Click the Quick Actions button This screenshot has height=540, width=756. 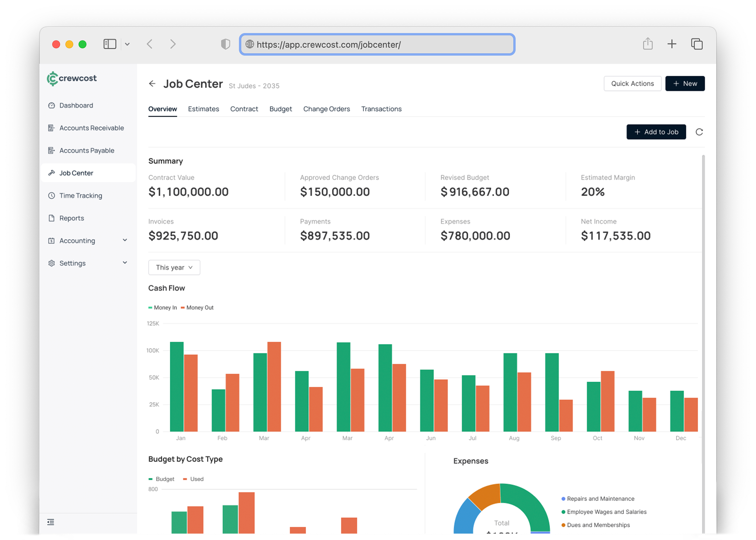[633, 84]
